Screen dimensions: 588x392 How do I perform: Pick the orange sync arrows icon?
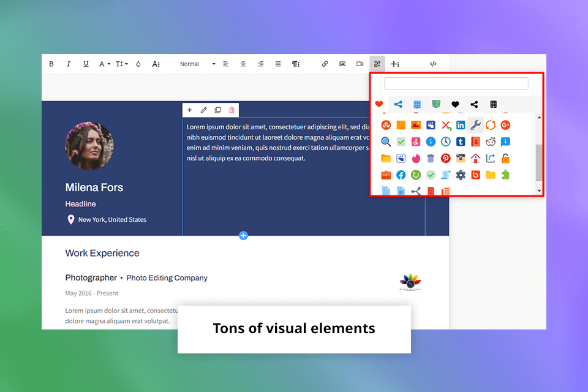pyautogui.click(x=491, y=125)
